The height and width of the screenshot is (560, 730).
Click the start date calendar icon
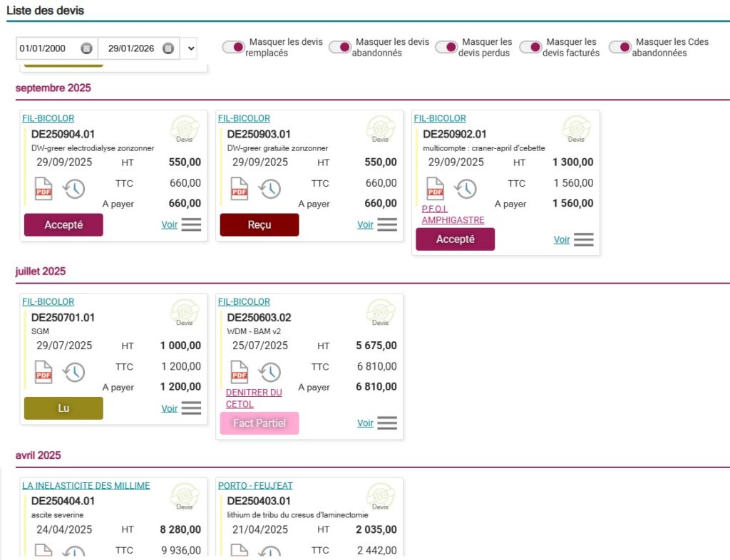click(86, 48)
